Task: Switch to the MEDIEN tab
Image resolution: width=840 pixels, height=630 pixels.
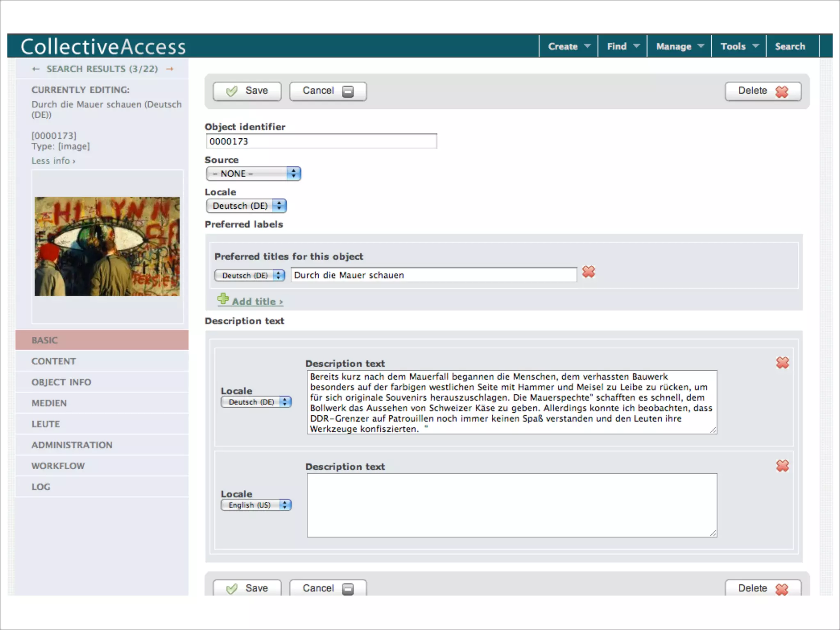Action: [102, 403]
